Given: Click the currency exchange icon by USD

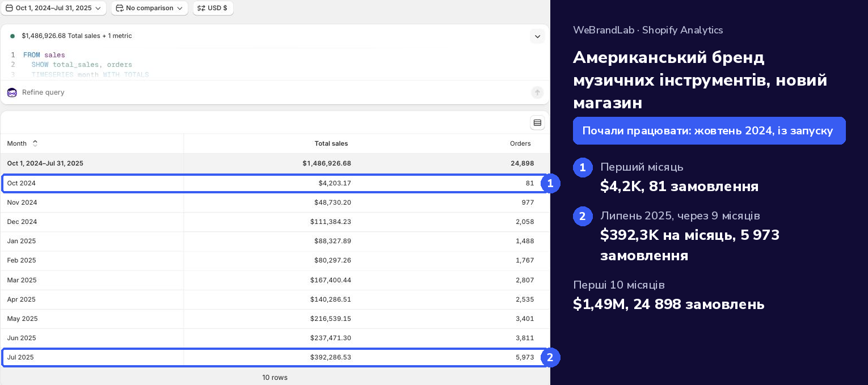Looking at the screenshot, I should [201, 8].
